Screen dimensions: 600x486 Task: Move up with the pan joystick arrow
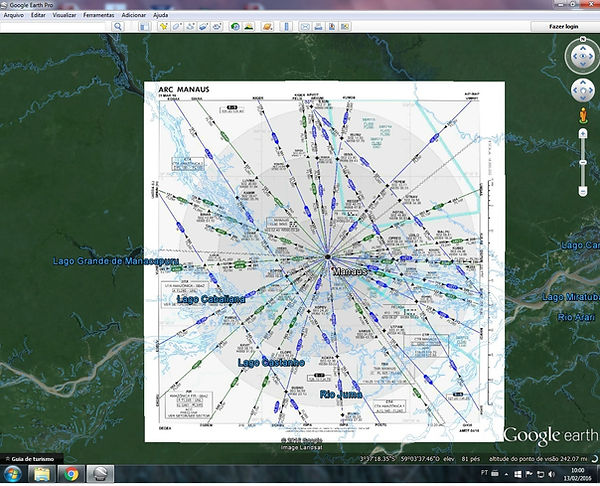pyautogui.click(x=583, y=82)
